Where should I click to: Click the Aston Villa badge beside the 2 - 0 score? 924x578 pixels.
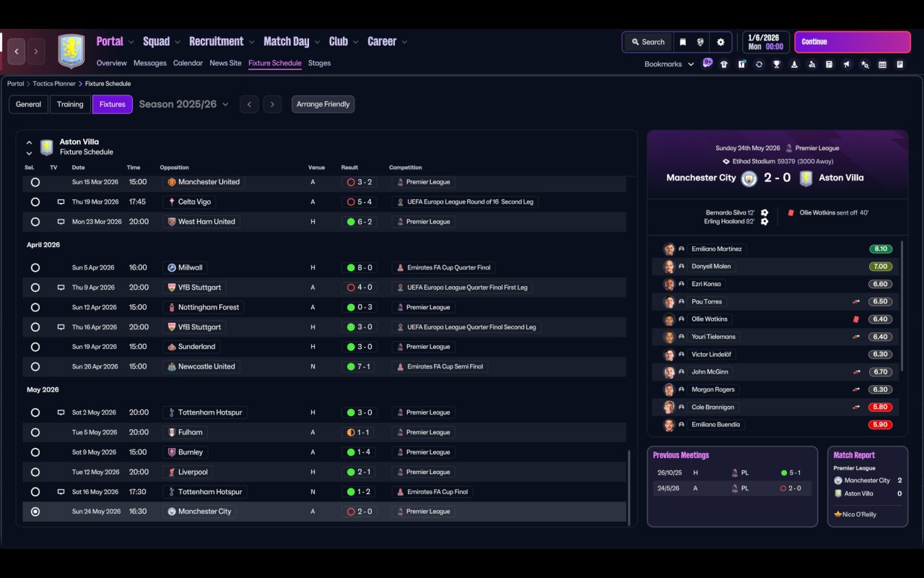pos(806,178)
